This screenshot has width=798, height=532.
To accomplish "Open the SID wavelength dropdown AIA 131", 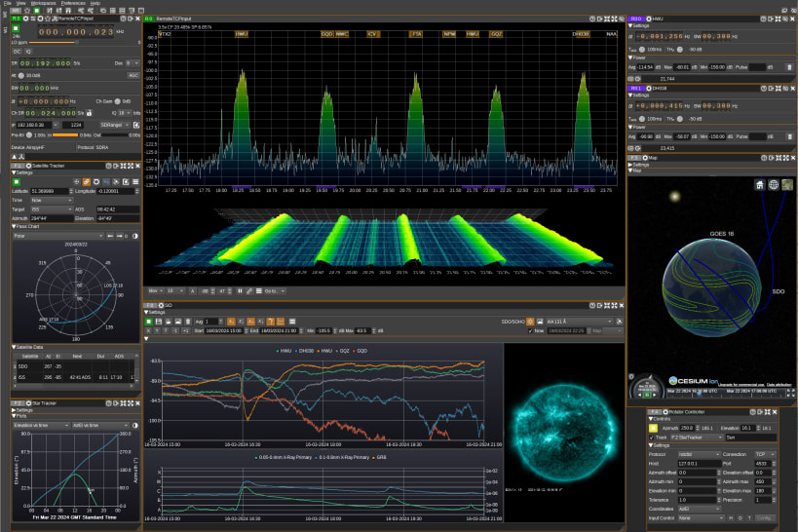I will click(579, 322).
